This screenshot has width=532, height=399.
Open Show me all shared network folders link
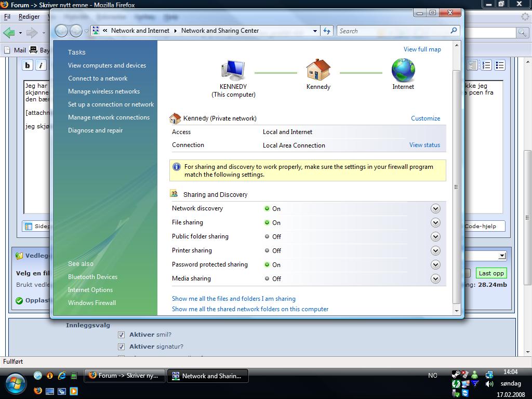point(250,309)
